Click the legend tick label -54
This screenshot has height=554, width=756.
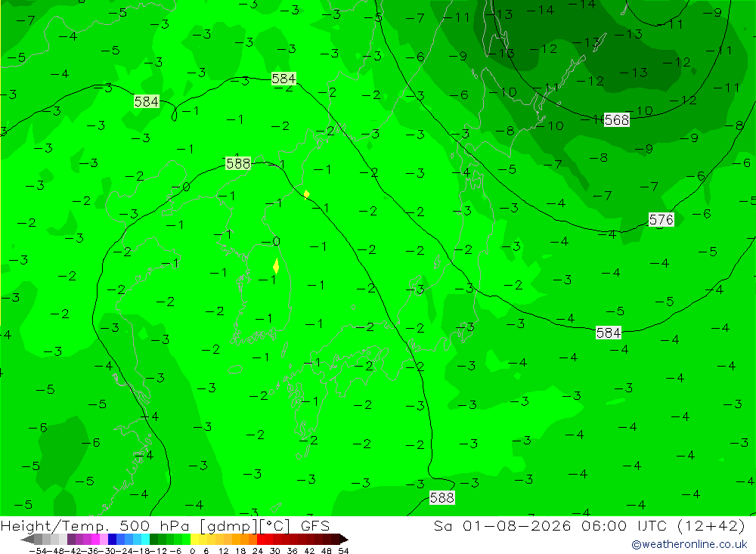[38, 551]
